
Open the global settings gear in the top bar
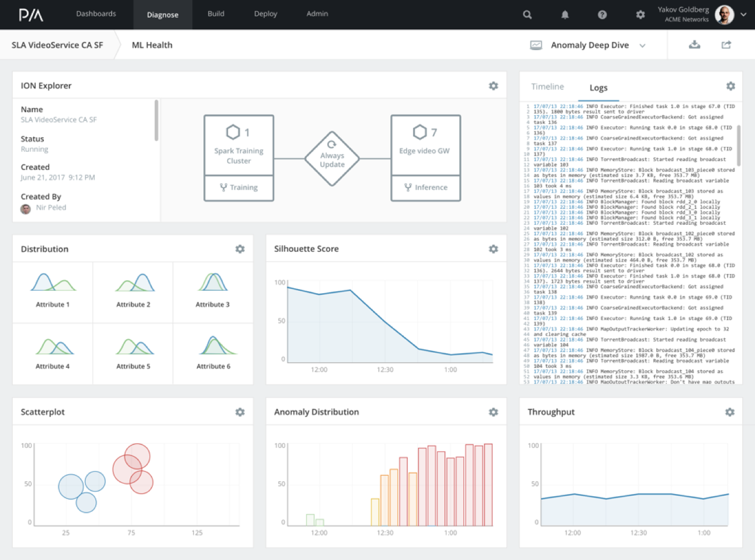pos(640,15)
